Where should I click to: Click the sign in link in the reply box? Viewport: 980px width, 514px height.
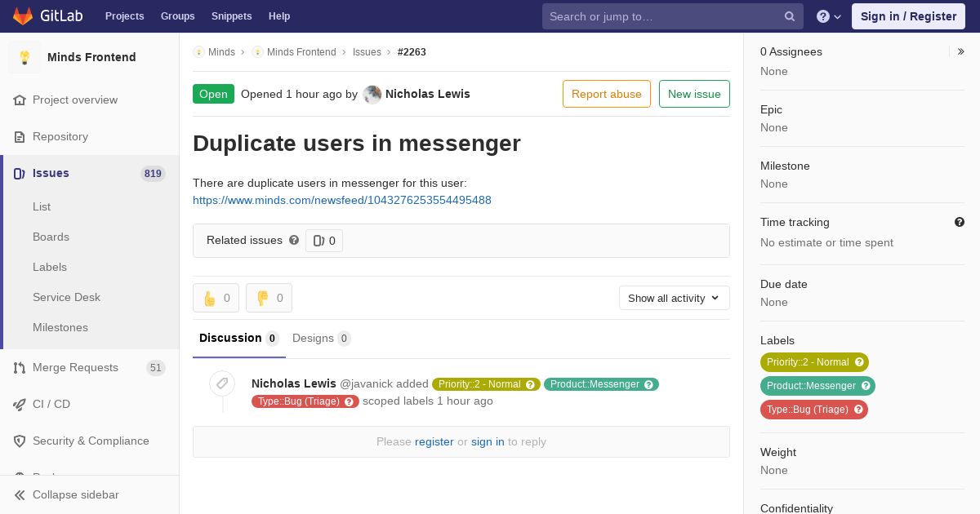click(488, 441)
